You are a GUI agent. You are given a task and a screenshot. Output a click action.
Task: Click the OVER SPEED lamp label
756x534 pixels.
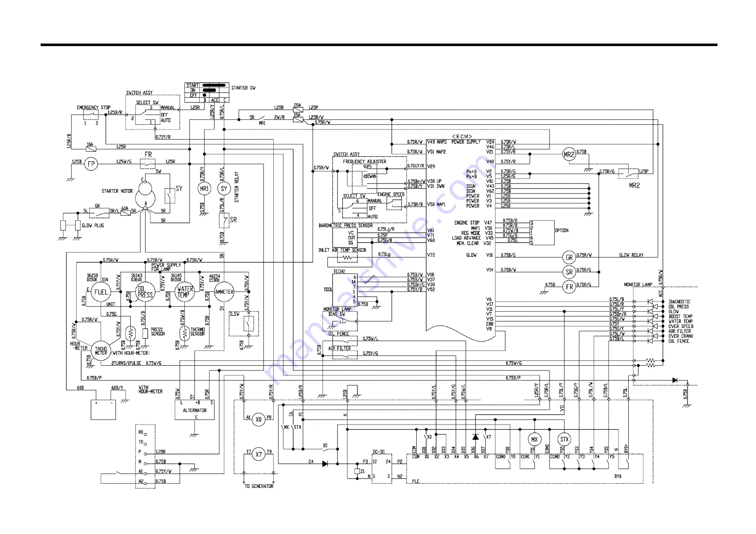(x=681, y=326)
